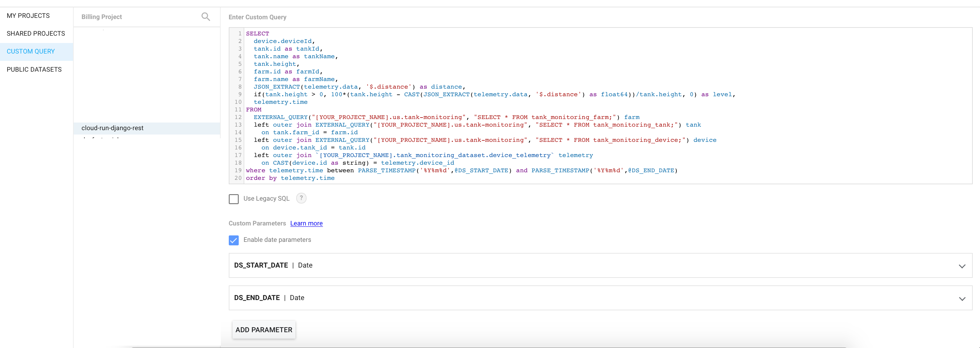Click the DS_START_DATE parameter name label
980x348 pixels.
click(261, 265)
